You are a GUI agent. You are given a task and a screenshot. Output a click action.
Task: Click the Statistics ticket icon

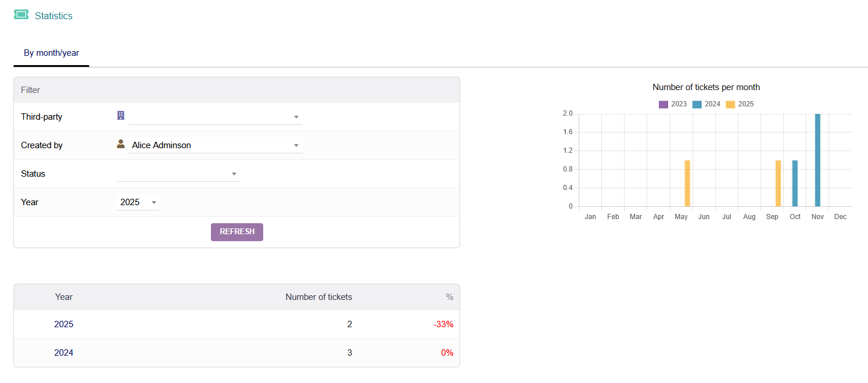pos(21,15)
